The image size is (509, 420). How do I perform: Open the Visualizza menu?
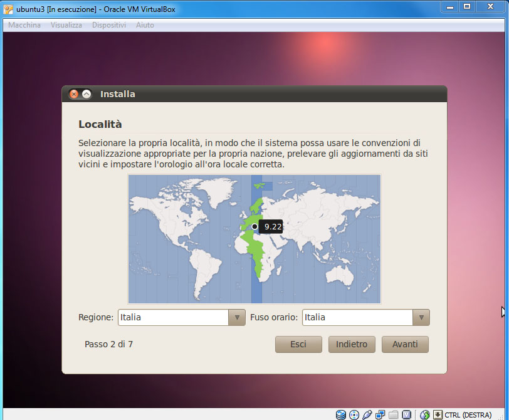[x=66, y=25]
